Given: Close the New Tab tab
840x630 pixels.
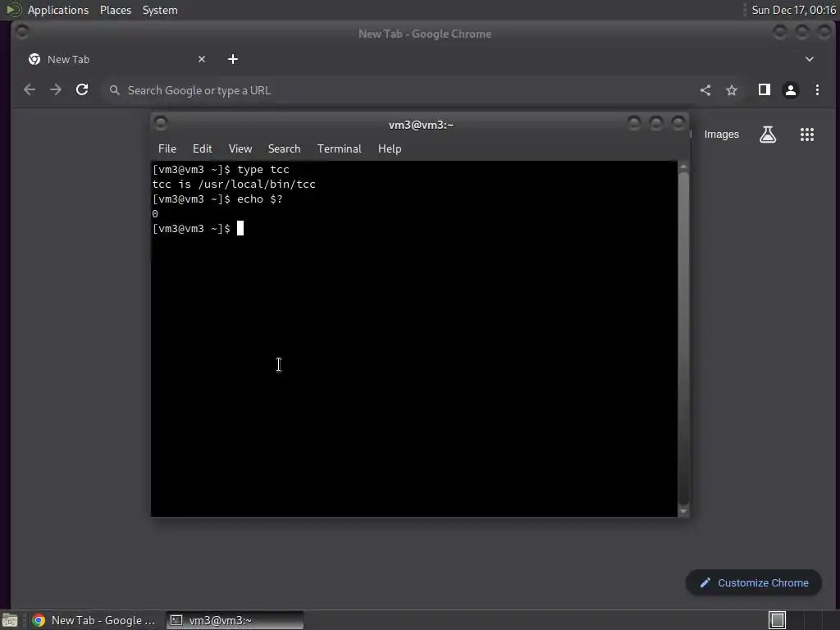Looking at the screenshot, I should tap(202, 59).
